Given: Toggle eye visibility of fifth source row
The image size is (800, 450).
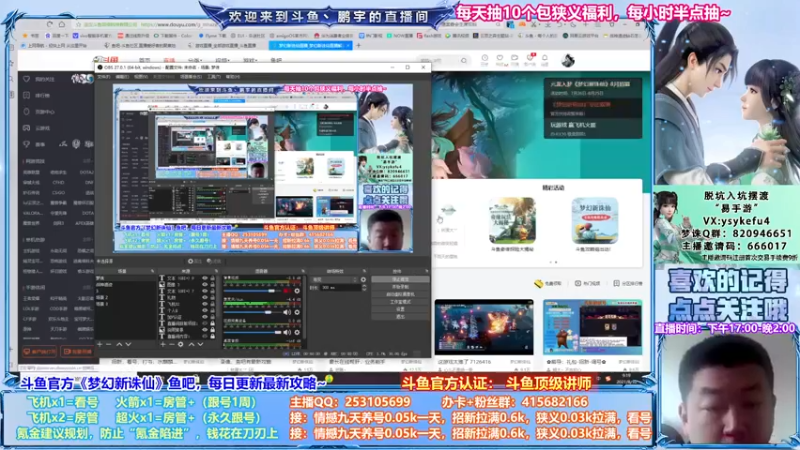Looking at the screenshot, I should (x=205, y=304).
